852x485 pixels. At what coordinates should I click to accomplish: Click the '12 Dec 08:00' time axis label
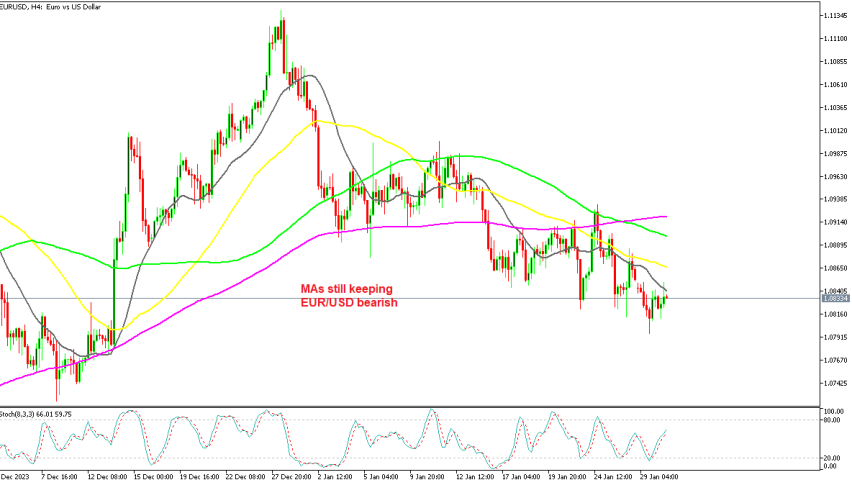107,477
